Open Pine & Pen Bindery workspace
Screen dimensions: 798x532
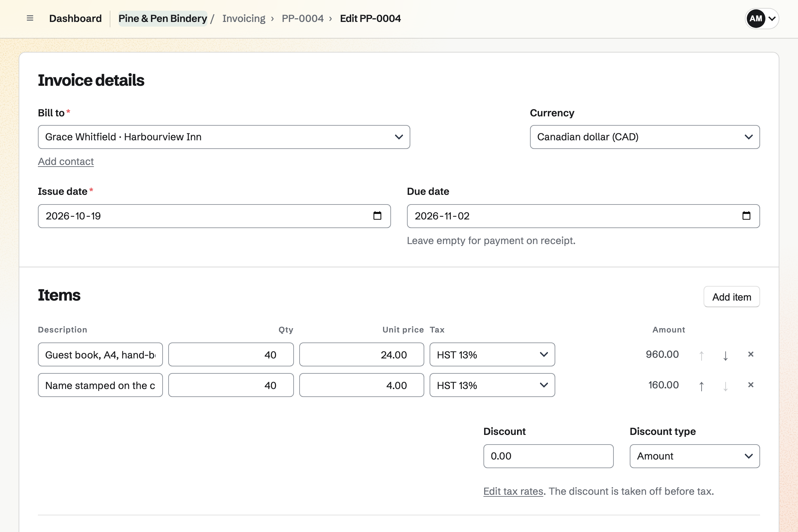click(x=163, y=18)
